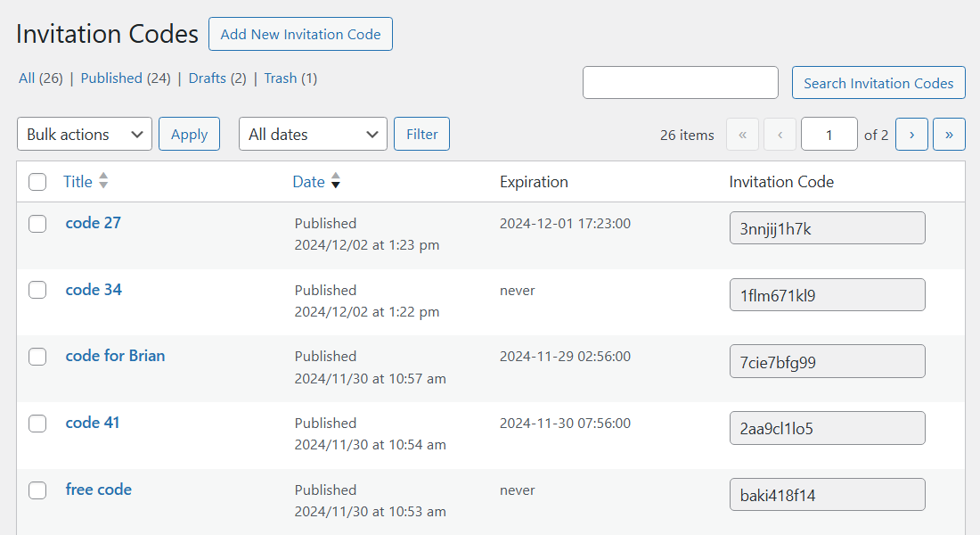Select checkbox for code for Brian
980x535 pixels.
pos(37,357)
